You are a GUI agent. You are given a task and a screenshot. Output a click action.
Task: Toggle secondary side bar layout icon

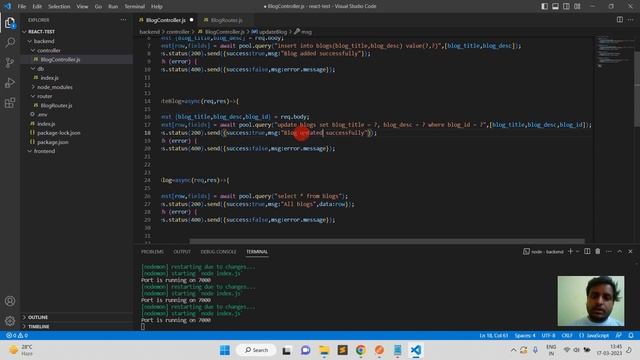567,6
